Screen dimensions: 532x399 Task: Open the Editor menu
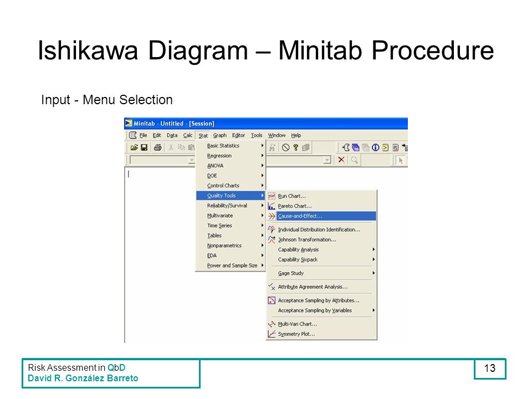[x=238, y=135]
